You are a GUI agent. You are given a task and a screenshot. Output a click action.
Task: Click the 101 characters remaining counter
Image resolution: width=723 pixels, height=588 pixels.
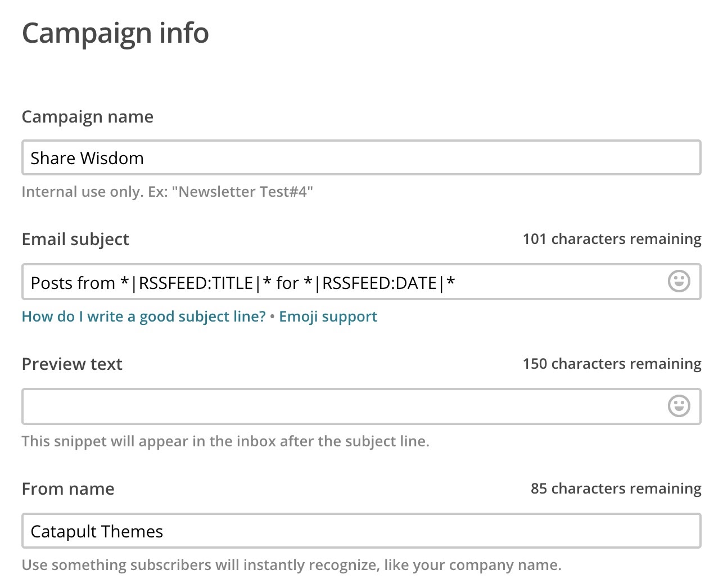[x=612, y=239]
